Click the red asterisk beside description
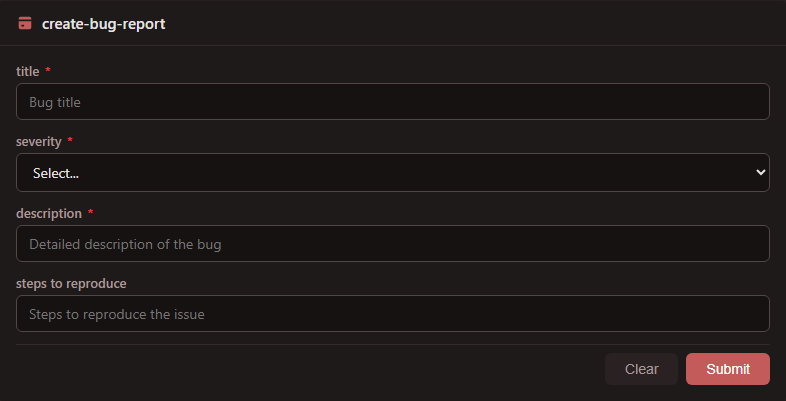The height and width of the screenshot is (401, 786). click(91, 213)
